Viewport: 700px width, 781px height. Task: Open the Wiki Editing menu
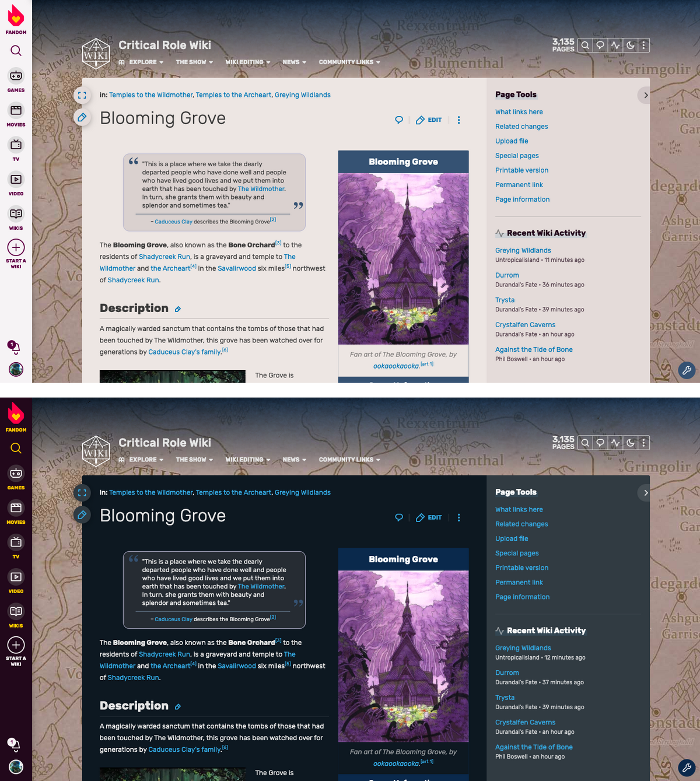tap(247, 62)
